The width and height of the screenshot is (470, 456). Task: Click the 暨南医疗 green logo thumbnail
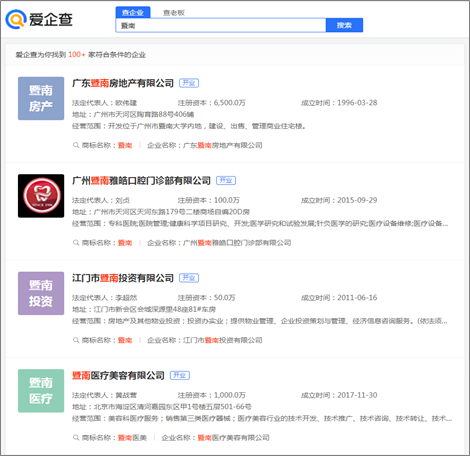point(41,391)
